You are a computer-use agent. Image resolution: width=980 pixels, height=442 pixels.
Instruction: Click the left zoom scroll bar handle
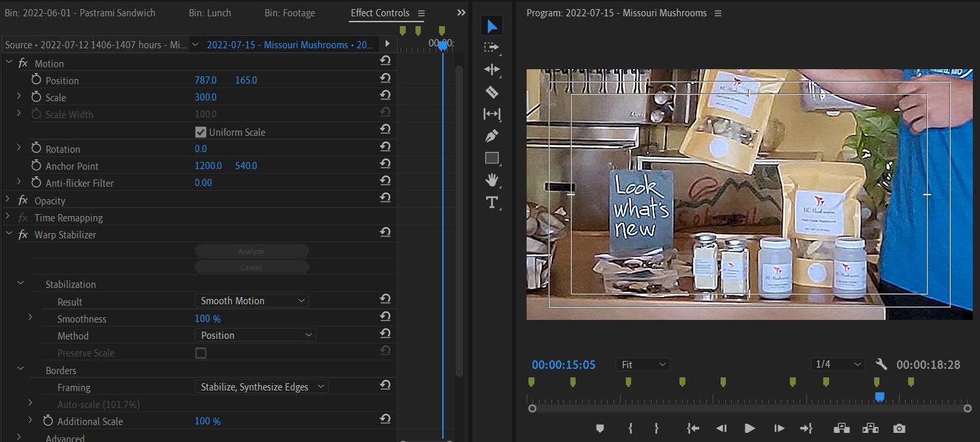click(532, 409)
